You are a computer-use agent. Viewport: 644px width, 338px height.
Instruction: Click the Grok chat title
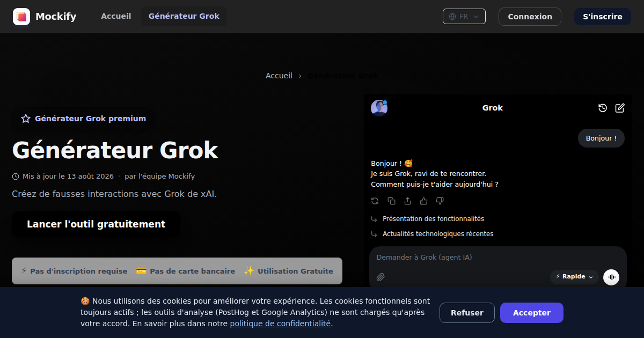pyautogui.click(x=493, y=108)
